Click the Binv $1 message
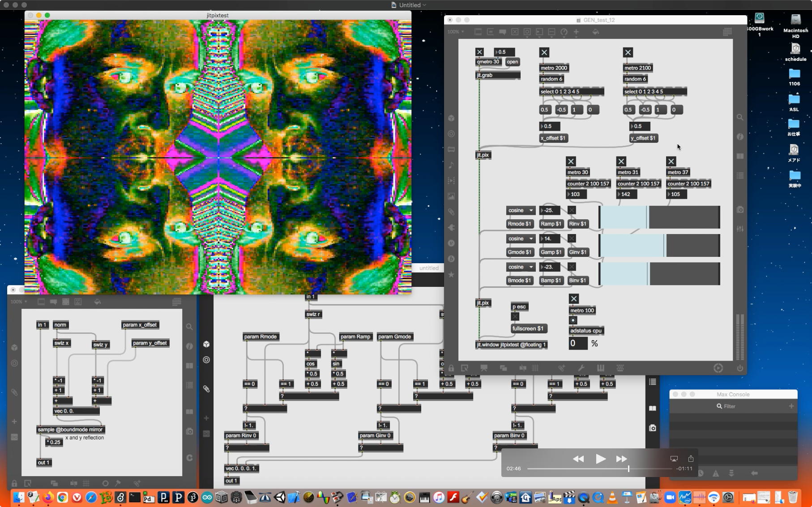Viewport: 812px width, 507px height. [577, 280]
